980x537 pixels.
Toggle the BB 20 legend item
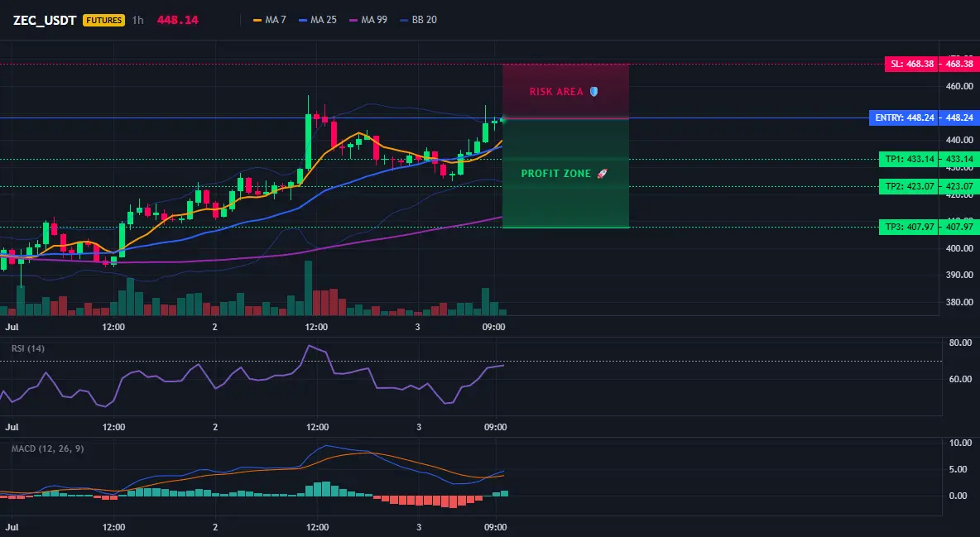(418, 20)
